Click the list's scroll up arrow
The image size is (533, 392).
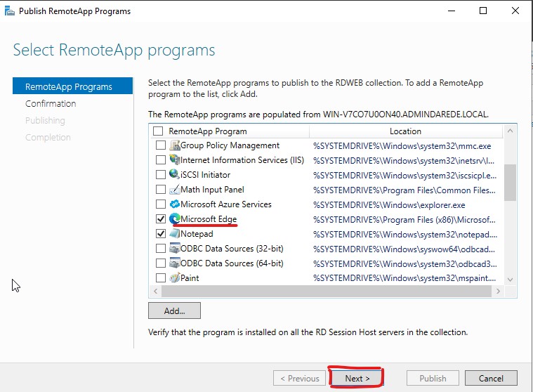(510, 131)
